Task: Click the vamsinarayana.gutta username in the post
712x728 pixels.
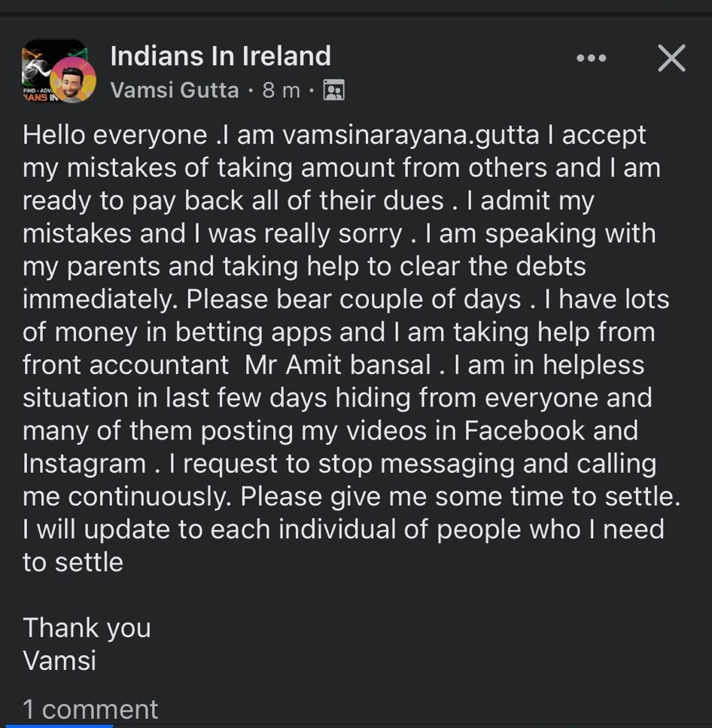Action: coord(411,135)
